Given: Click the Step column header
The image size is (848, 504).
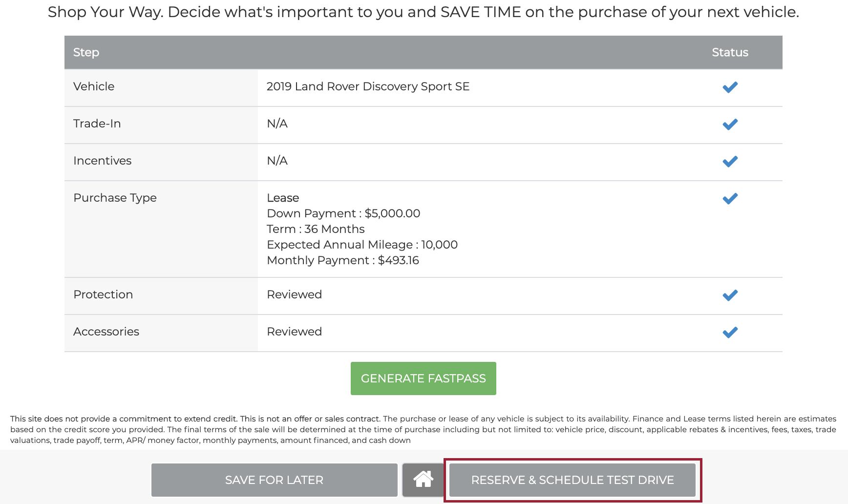Looking at the screenshot, I should pyautogui.click(x=86, y=52).
